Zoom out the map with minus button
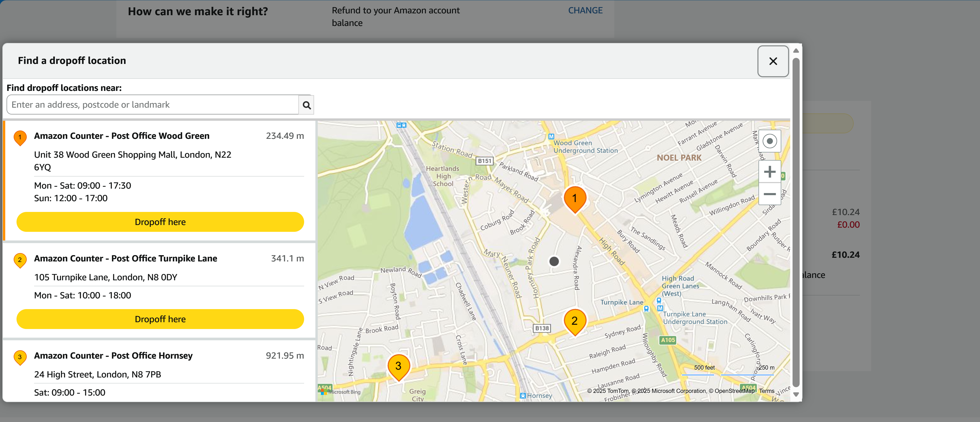The width and height of the screenshot is (980, 422). [769, 194]
